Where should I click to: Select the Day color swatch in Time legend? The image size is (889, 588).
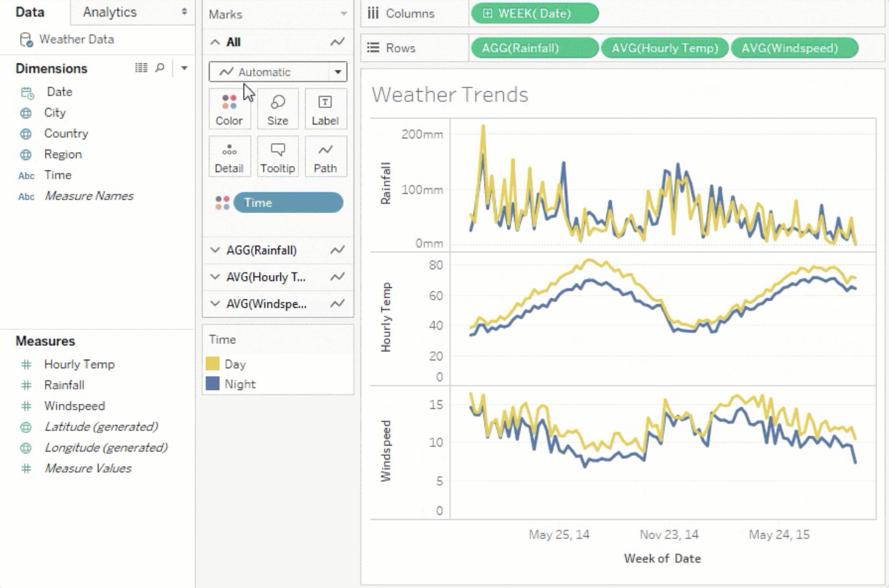pyautogui.click(x=213, y=363)
